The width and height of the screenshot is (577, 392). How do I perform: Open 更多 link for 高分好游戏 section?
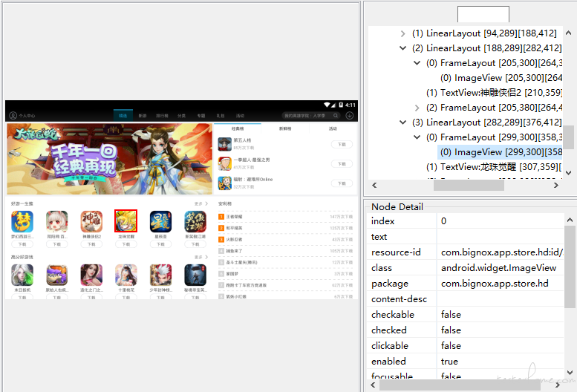click(x=201, y=257)
